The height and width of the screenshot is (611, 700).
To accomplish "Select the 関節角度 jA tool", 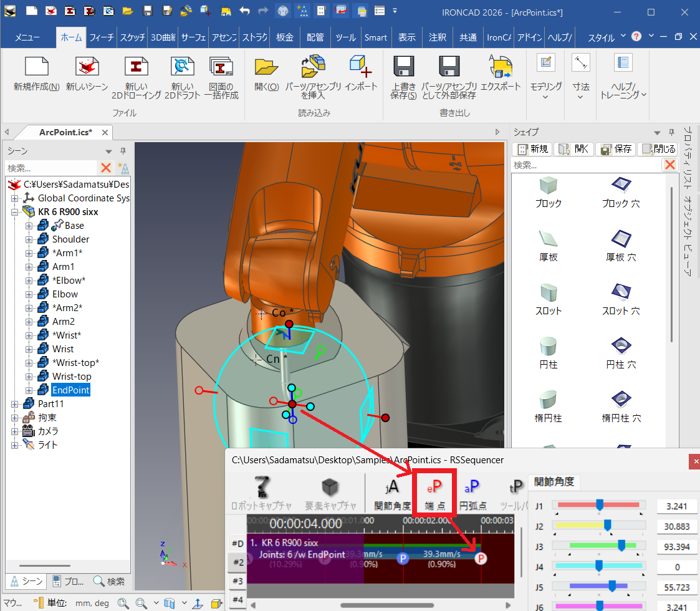I will point(392,494).
